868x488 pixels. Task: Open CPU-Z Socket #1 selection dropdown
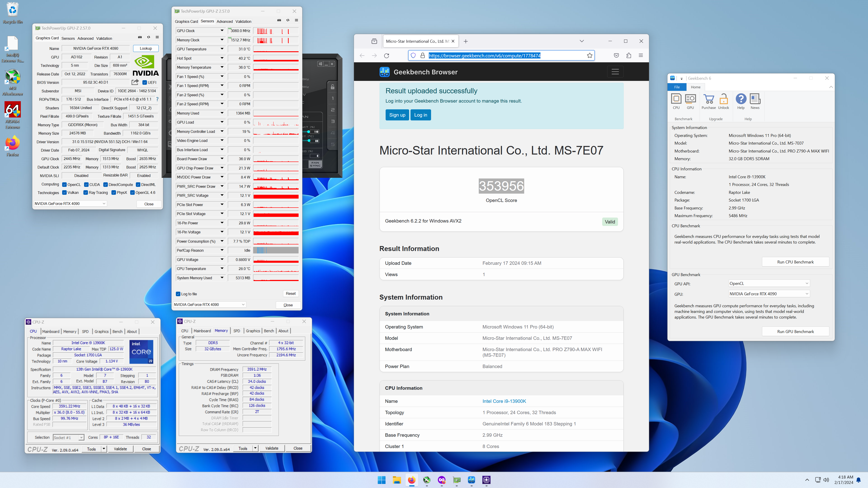tap(68, 437)
